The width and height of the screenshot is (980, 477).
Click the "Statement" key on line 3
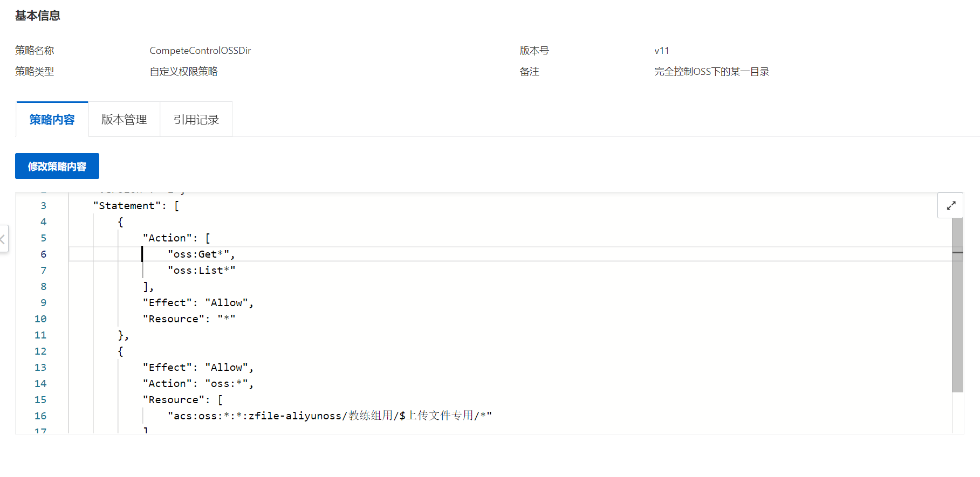(x=127, y=206)
